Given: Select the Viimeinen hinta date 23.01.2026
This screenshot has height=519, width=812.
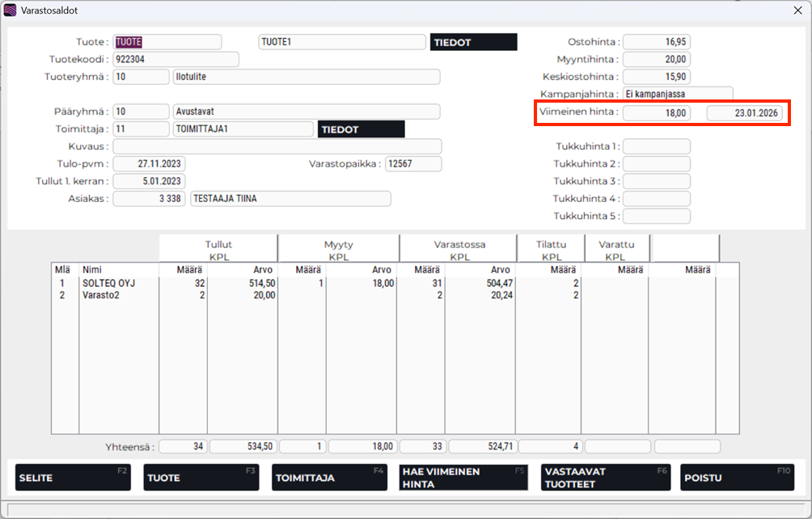Looking at the screenshot, I should [743, 113].
